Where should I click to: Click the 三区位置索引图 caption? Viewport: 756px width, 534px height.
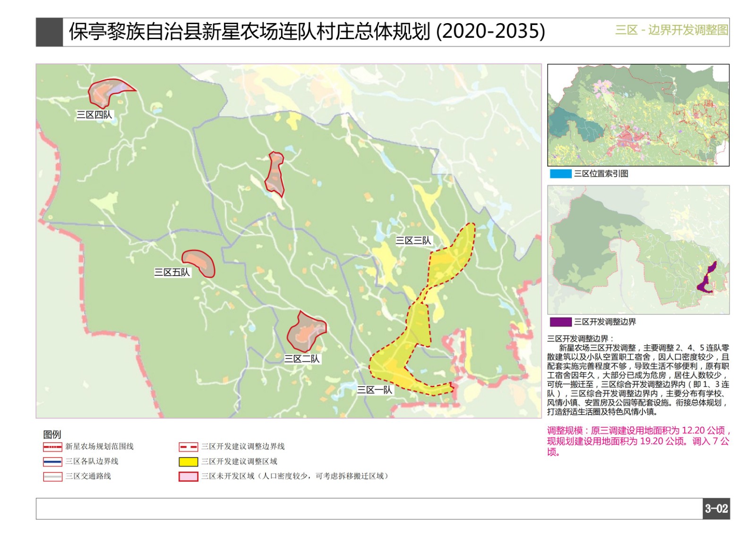pyautogui.click(x=601, y=174)
